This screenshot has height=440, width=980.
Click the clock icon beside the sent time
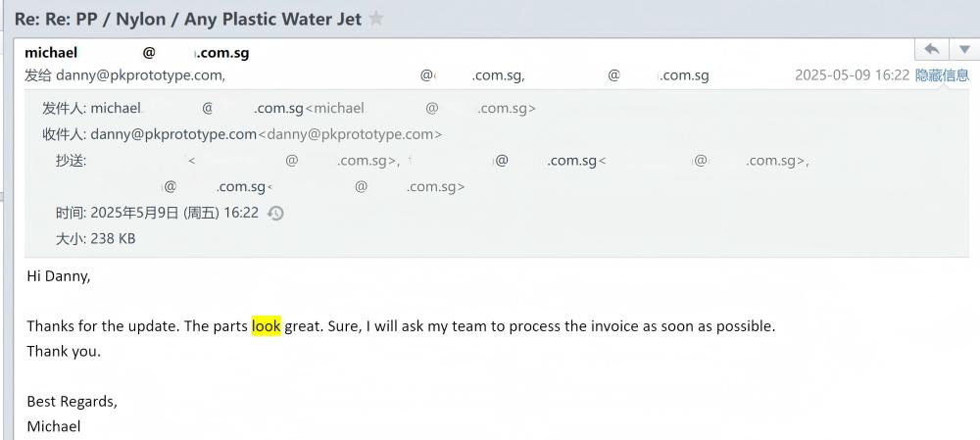(x=275, y=213)
